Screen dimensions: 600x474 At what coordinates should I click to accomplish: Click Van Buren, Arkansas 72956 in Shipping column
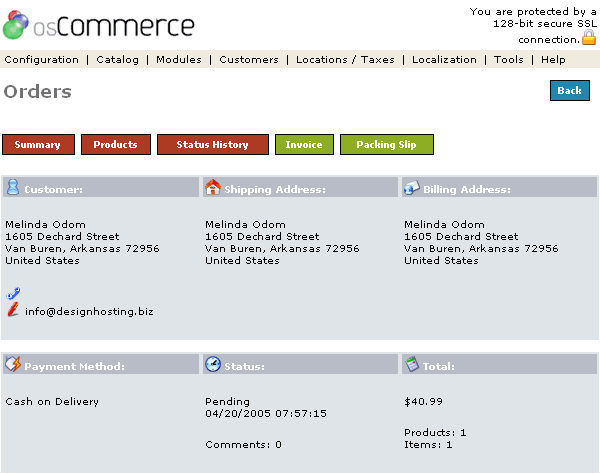pyautogui.click(x=282, y=249)
